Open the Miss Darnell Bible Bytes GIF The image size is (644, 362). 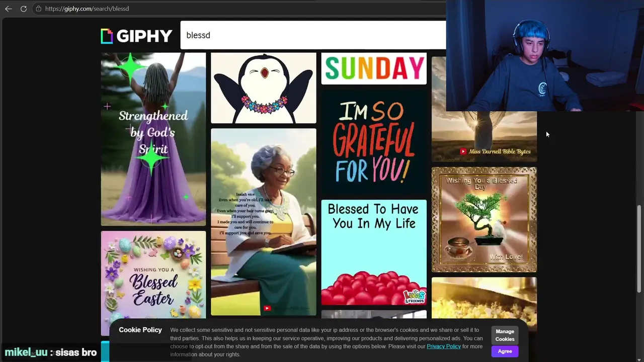(484, 136)
